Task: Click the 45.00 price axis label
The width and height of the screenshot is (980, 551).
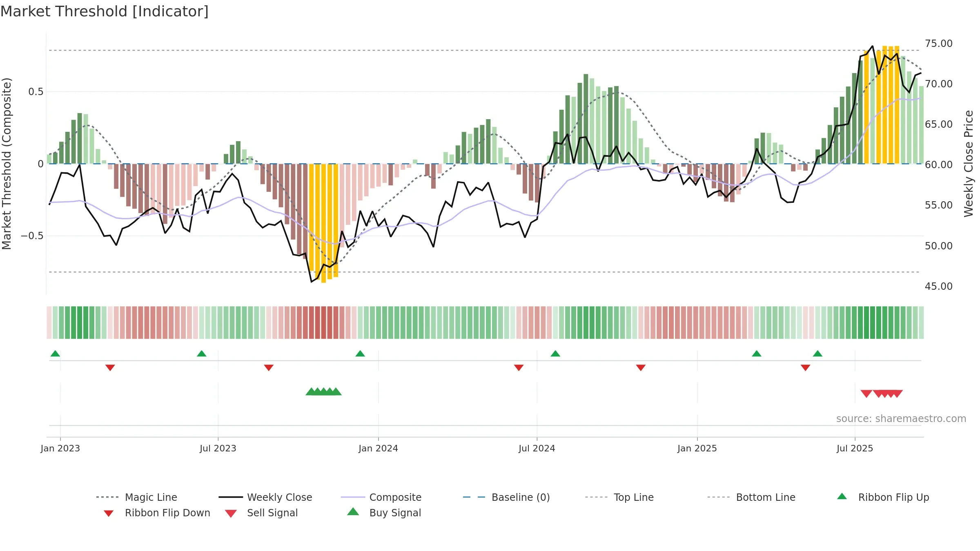Action: pos(938,286)
